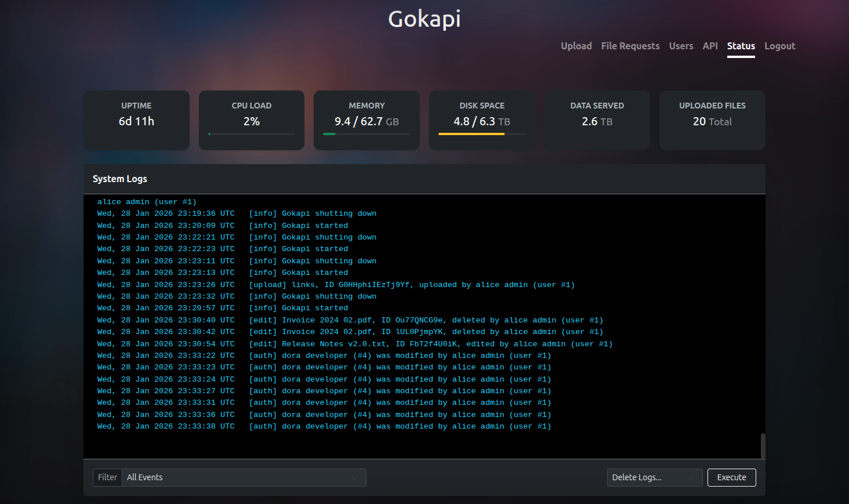Image resolution: width=849 pixels, height=504 pixels.
Task: Click the Invoice 2024 02.pdf lUL0PjmpYK log line
Action: point(350,332)
